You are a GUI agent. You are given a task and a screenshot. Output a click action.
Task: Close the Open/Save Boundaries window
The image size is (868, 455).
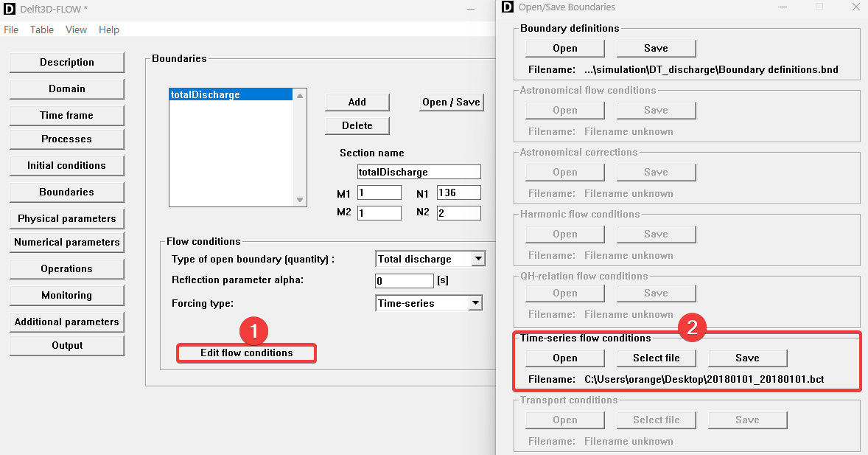tap(855, 7)
